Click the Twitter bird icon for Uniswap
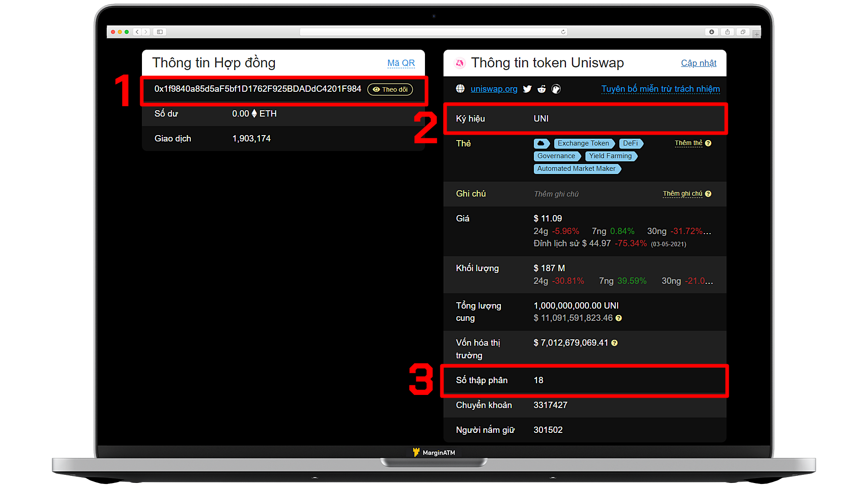The width and height of the screenshot is (868, 488). tap(528, 89)
